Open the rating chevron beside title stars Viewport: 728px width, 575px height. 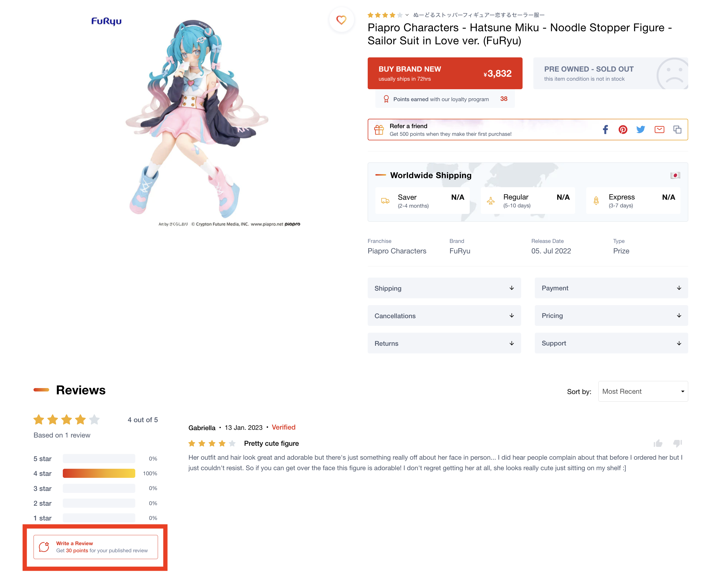coord(407,15)
